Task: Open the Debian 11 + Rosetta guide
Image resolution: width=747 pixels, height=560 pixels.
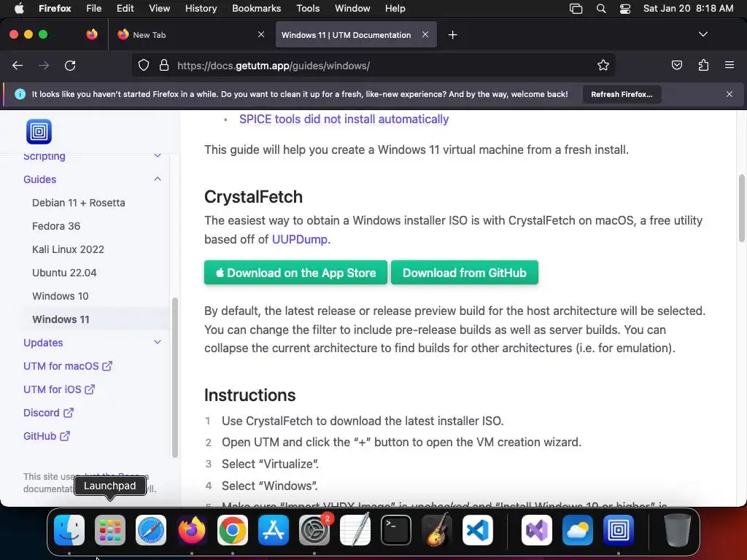Action: (x=79, y=203)
